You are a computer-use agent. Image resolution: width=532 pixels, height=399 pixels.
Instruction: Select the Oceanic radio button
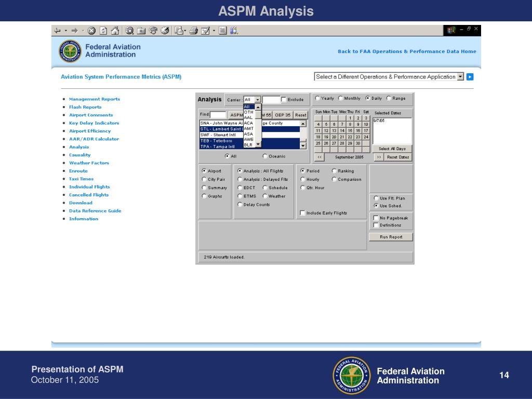[x=265, y=156]
